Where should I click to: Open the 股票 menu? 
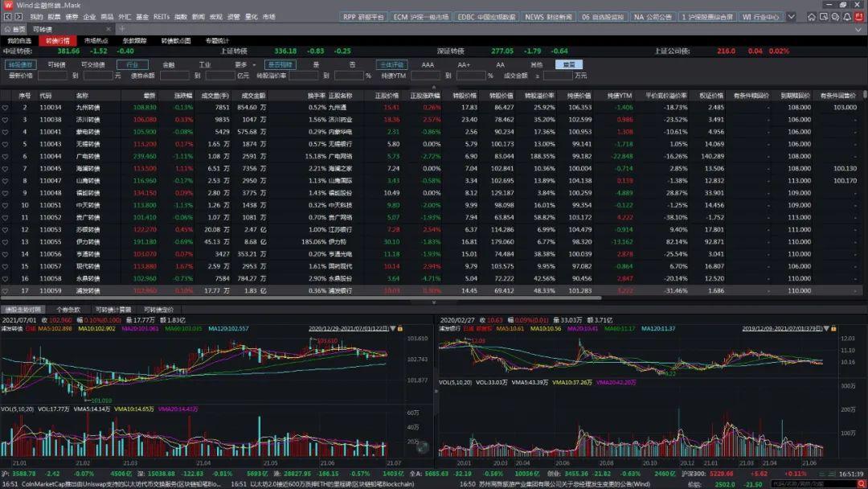54,17
